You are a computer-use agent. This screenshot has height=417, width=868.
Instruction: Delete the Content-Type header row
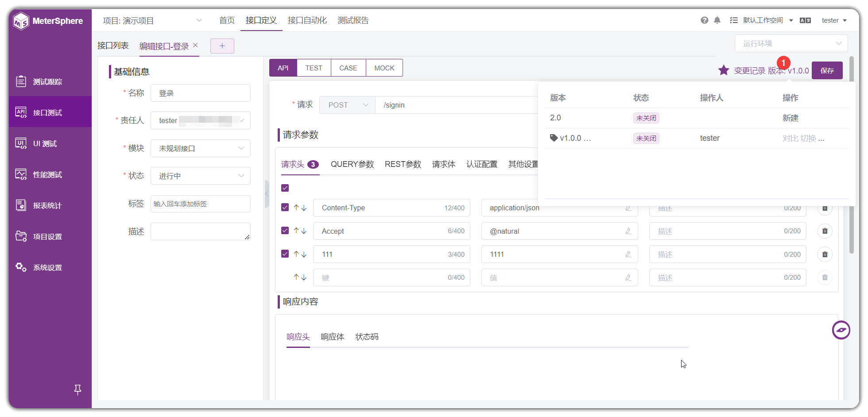(x=825, y=208)
